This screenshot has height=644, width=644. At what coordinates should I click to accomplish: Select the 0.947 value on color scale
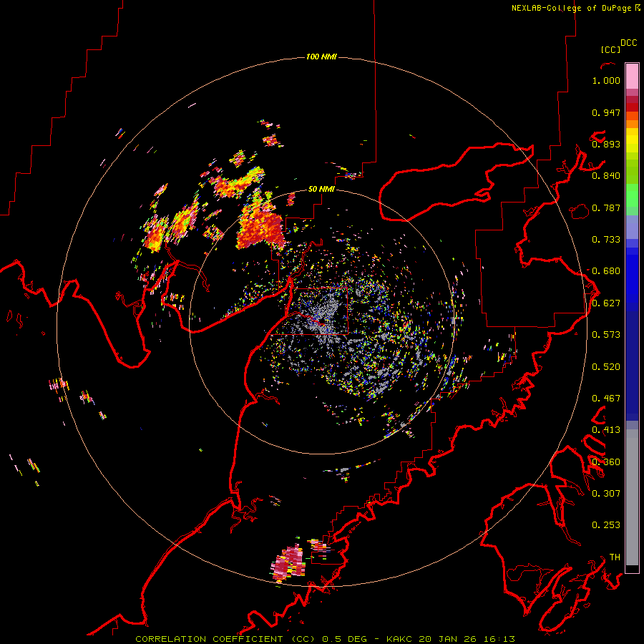coord(606,112)
